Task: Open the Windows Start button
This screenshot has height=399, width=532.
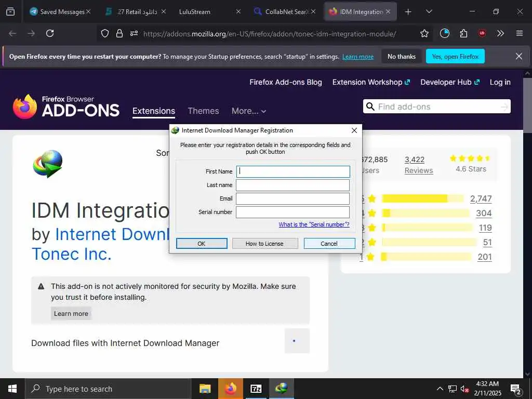Action: point(12,389)
